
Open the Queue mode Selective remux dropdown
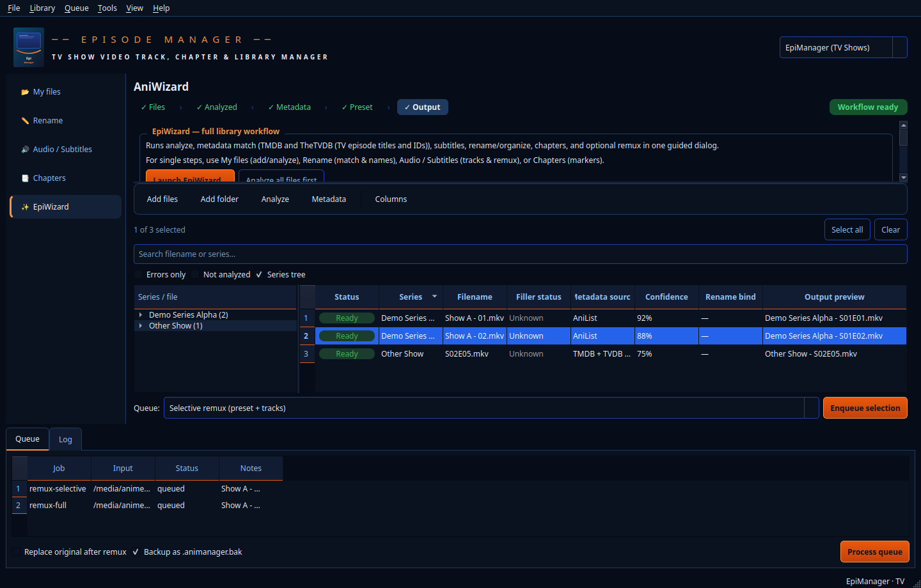[491, 408]
